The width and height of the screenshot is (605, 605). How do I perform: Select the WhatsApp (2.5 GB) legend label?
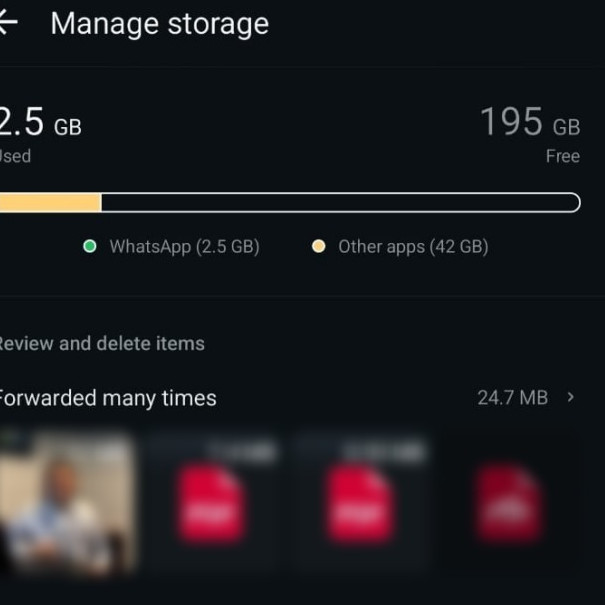[x=184, y=246]
